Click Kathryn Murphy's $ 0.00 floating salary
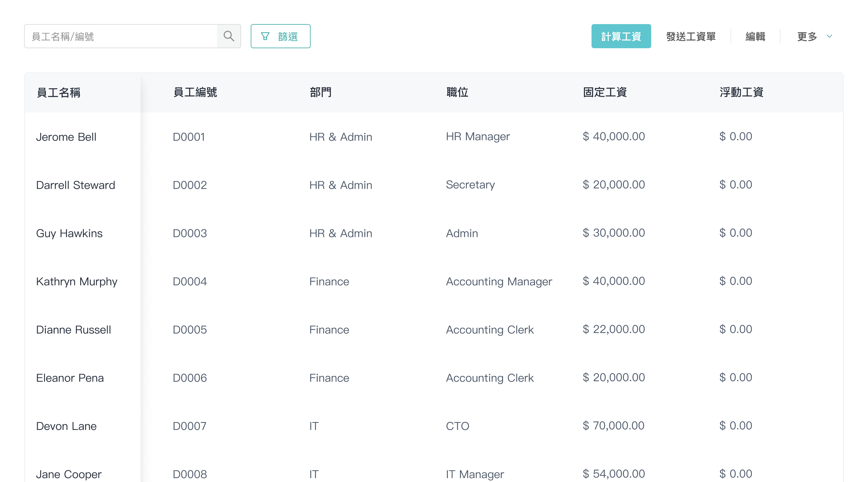The height and width of the screenshot is (482, 868). [736, 281]
